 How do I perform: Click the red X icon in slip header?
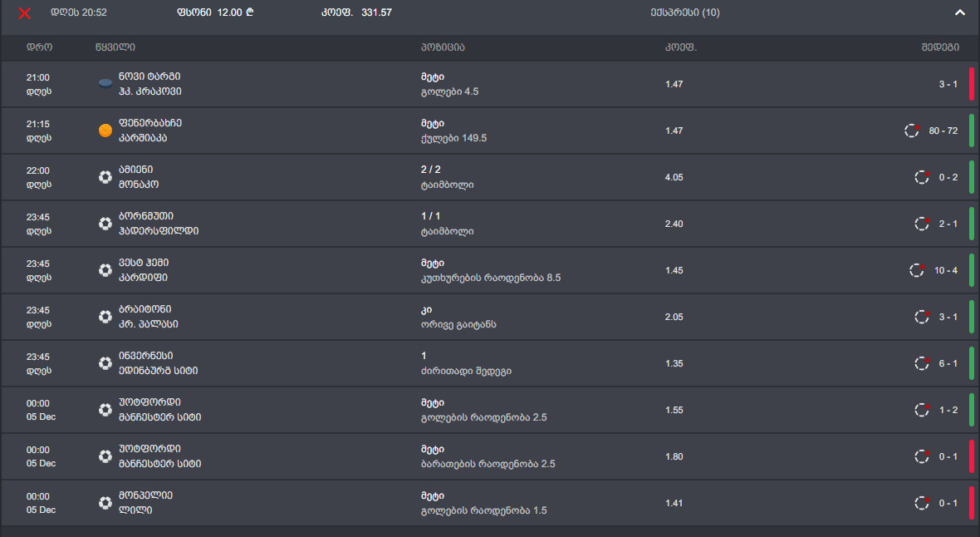(25, 13)
